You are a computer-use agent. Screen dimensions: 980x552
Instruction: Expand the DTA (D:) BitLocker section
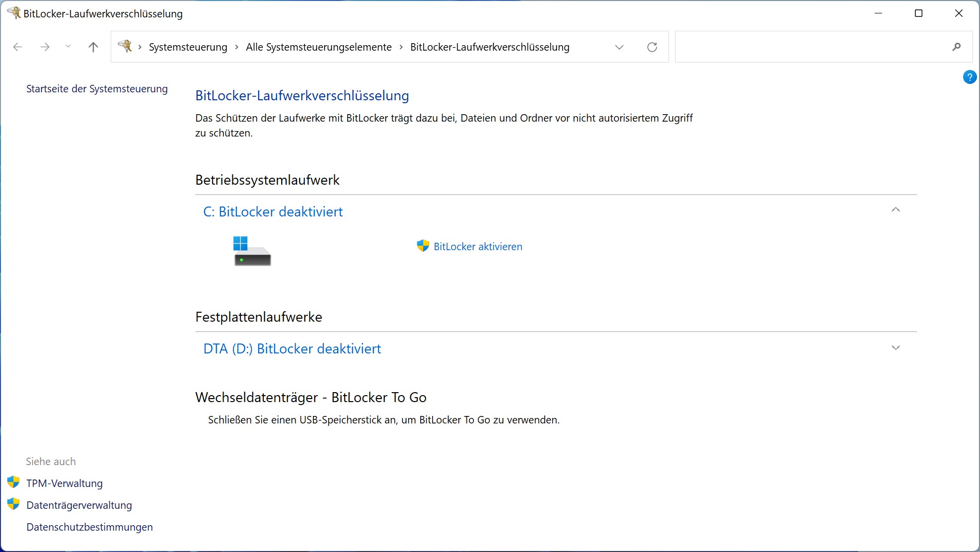(896, 347)
